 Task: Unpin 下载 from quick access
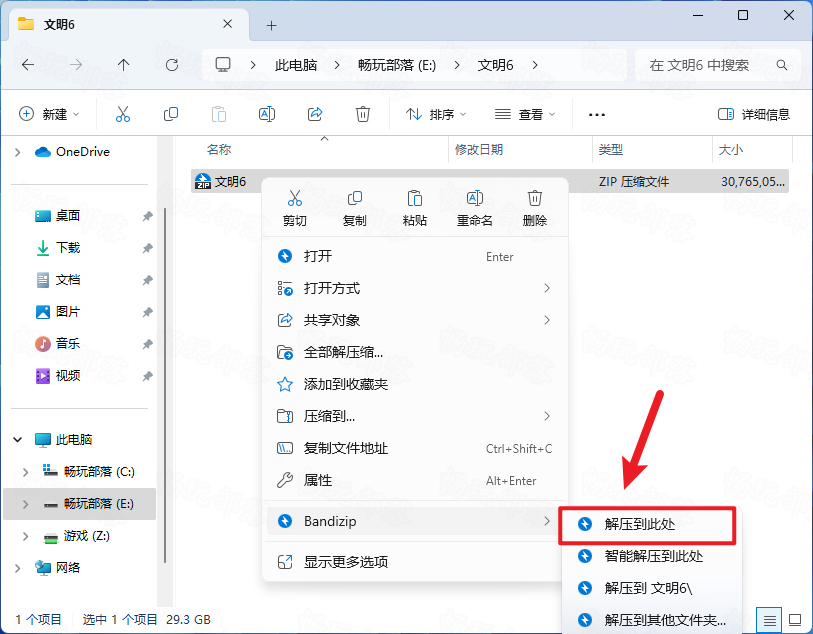click(148, 248)
